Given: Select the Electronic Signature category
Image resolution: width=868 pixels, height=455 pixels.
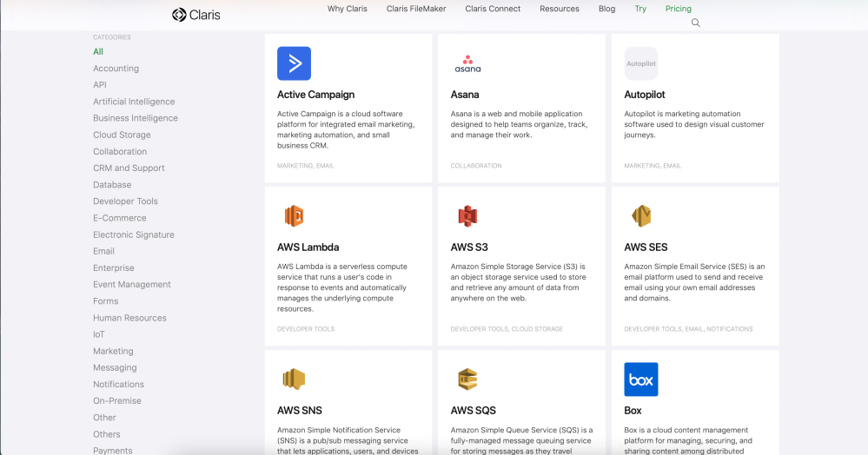Looking at the screenshot, I should 133,234.
